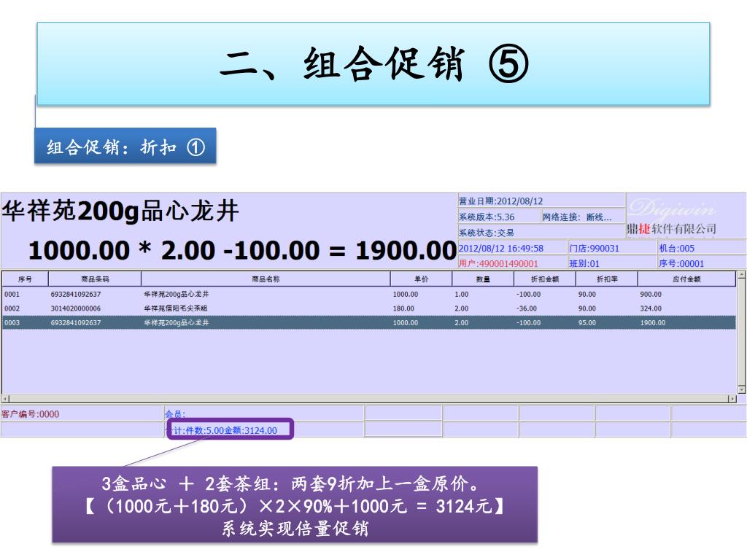This screenshot has width=747, height=560.
Task: Click the 用户:490001490001 field
Action: (x=512, y=263)
